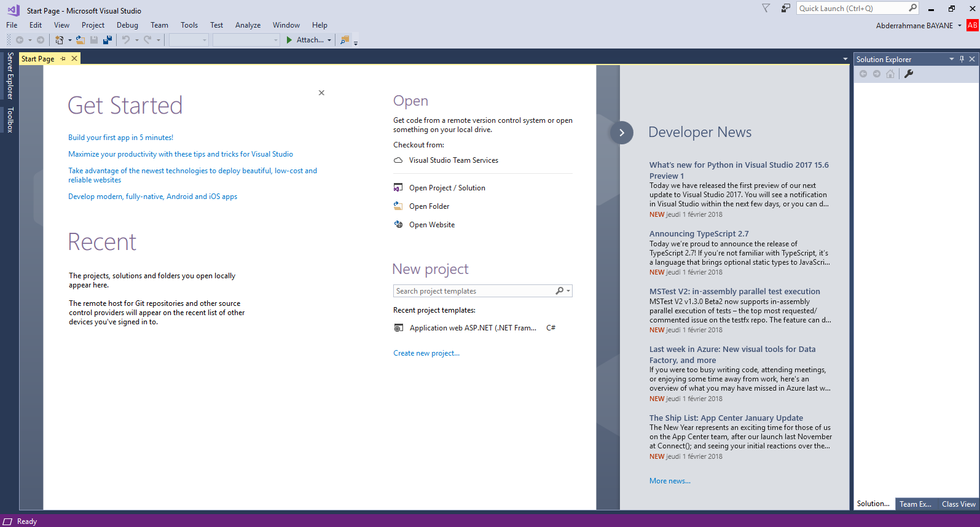Image resolution: width=980 pixels, height=527 pixels.
Task: Click the Solution Explorer Properties wrench icon
Action: pos(909,74)
